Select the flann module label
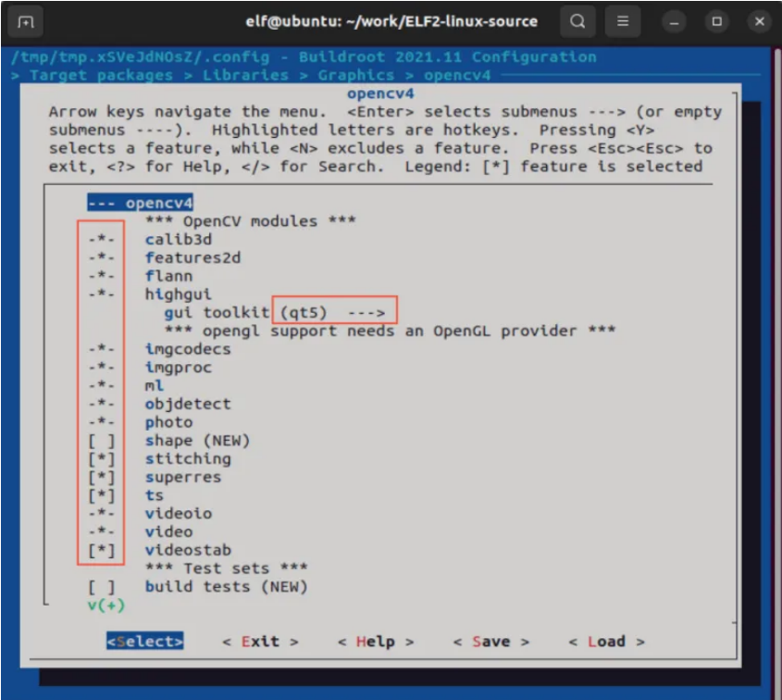 click(168, 276)
